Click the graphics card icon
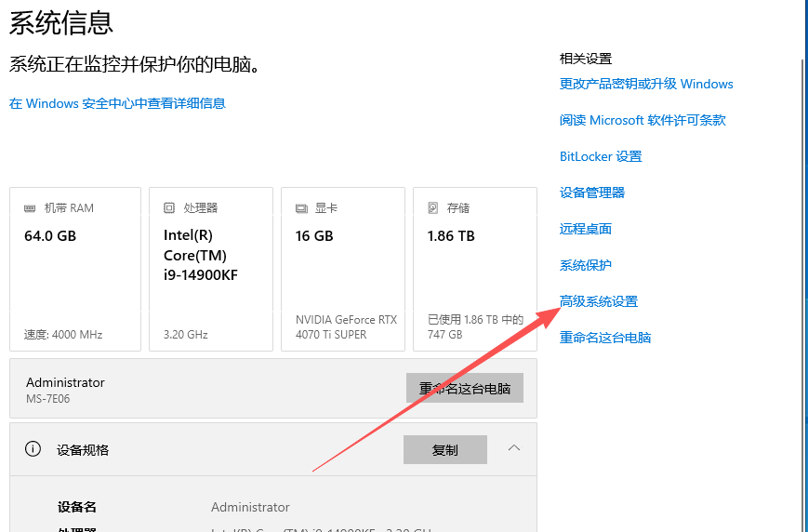Image resolution: width=808 pixels, height=532 pixels. [301, 208]
